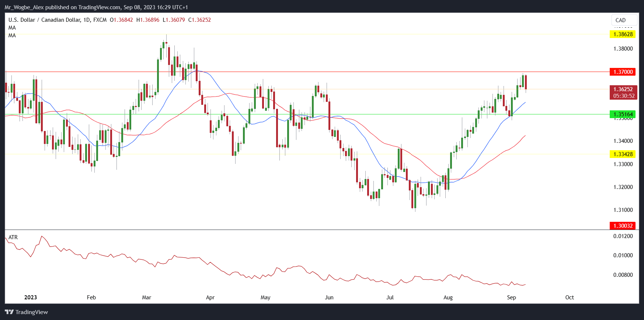This screenshot has height=320, width=644.
Task: Click the Sep label on time axis
Action: coord(512,297)
